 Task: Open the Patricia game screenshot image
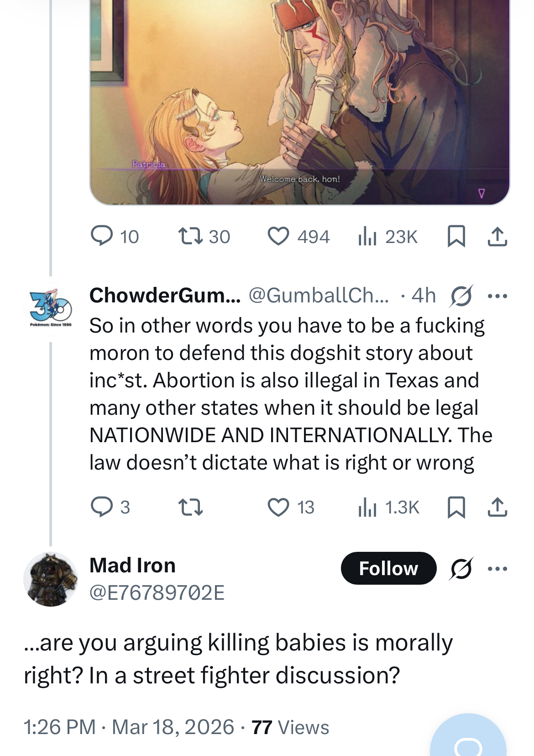(299, 100)
